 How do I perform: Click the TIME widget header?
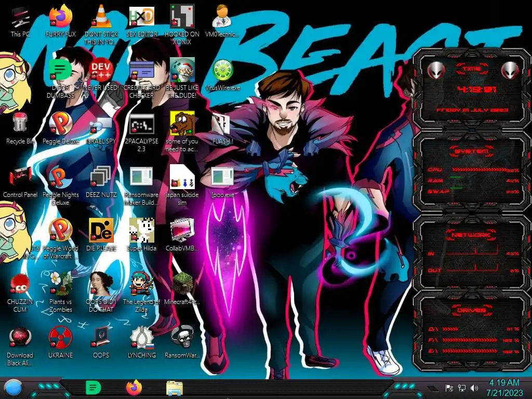click(x=472, y=69)
